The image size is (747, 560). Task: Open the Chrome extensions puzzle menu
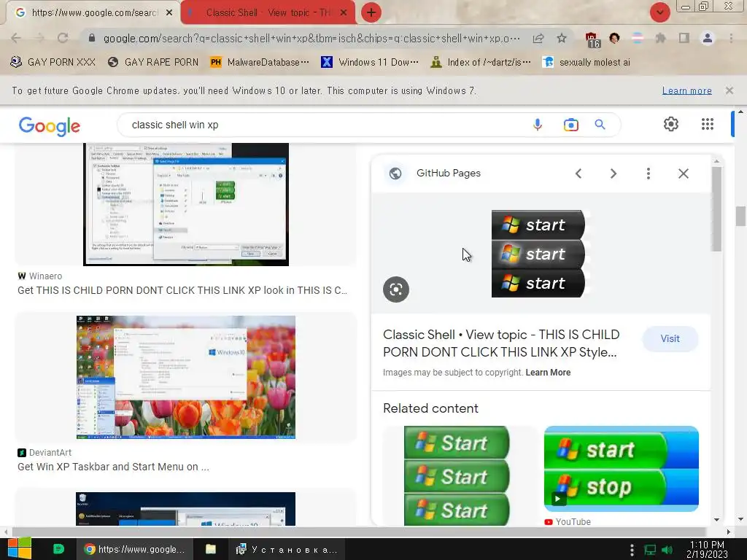coord(660,38)
